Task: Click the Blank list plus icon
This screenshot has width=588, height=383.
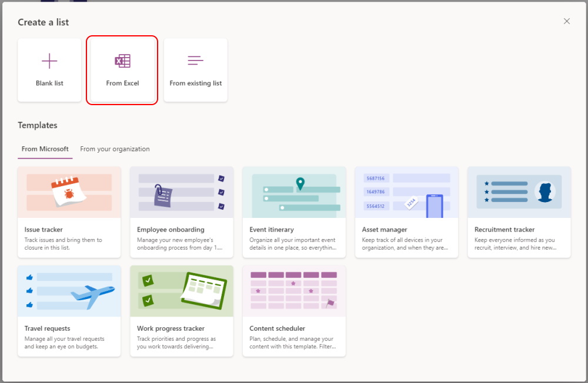Action: click(49, 61)
